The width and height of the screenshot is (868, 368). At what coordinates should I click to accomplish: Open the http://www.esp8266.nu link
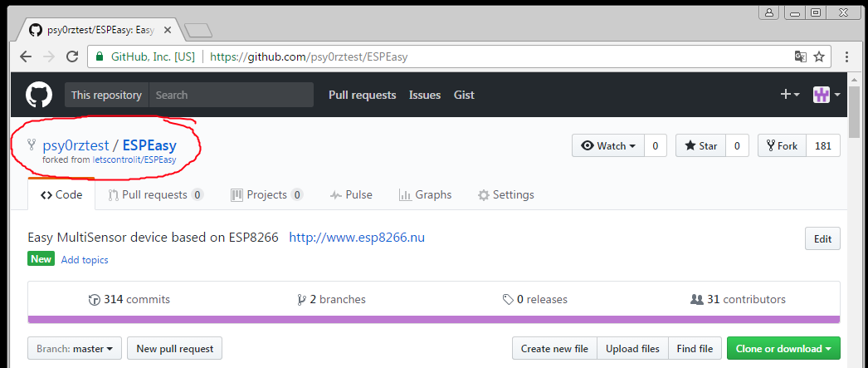[357, 238]
